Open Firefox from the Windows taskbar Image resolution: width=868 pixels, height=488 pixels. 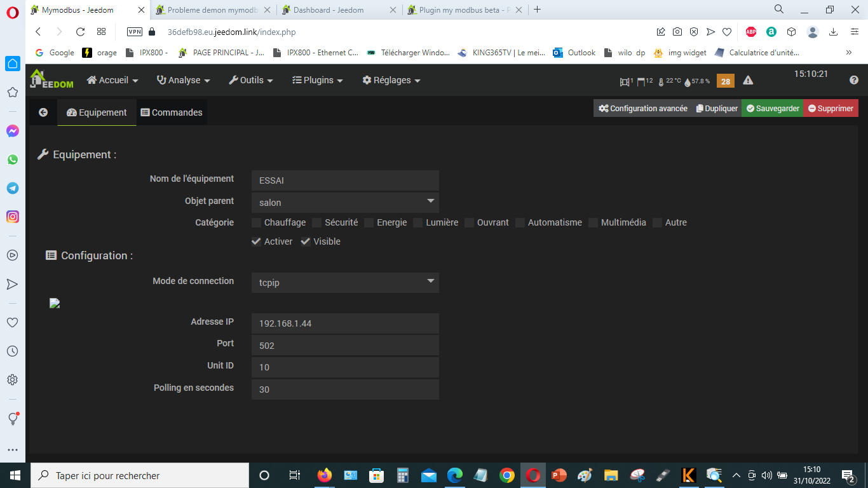[325, 475]
